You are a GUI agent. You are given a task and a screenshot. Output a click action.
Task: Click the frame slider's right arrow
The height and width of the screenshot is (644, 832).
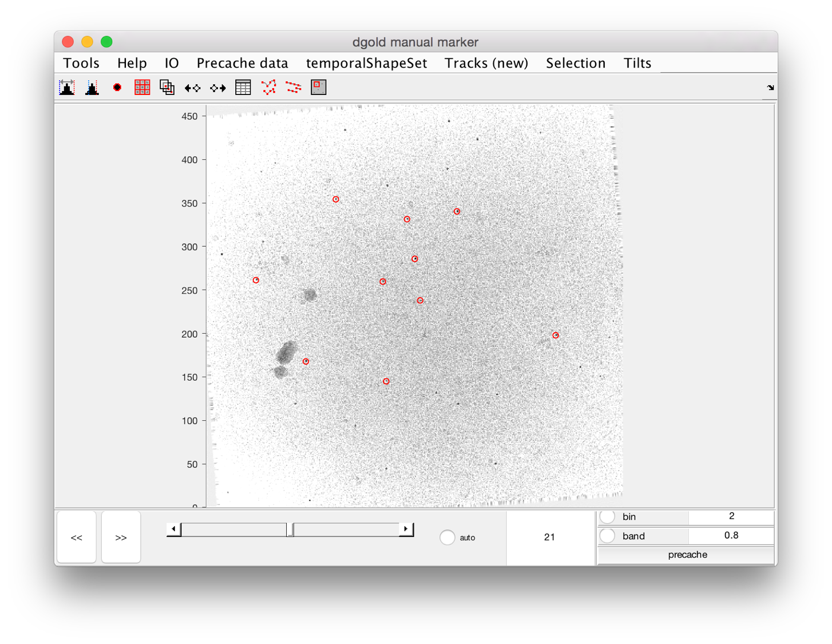pyautogui.click(x=406, y=530)
